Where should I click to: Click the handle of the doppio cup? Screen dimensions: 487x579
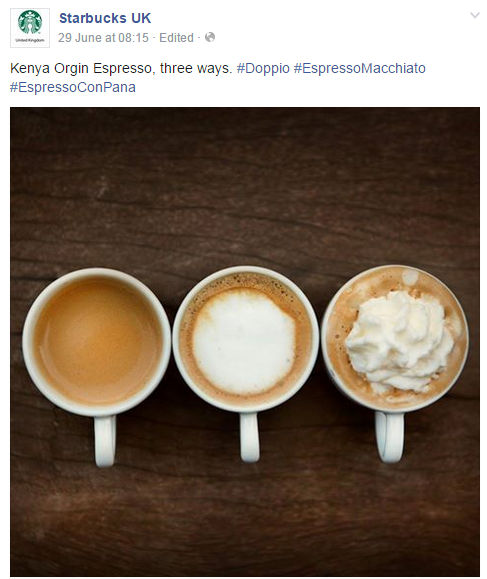coord(105,441)
